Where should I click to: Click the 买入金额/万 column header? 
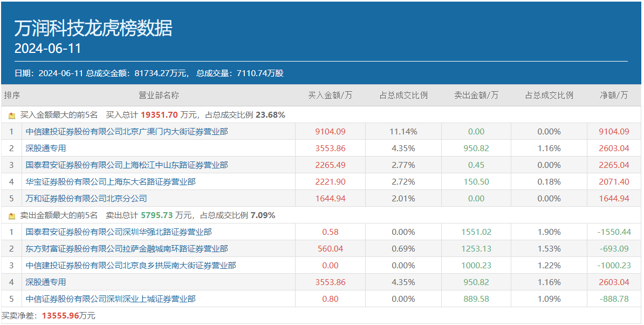[x=330, y=96]
